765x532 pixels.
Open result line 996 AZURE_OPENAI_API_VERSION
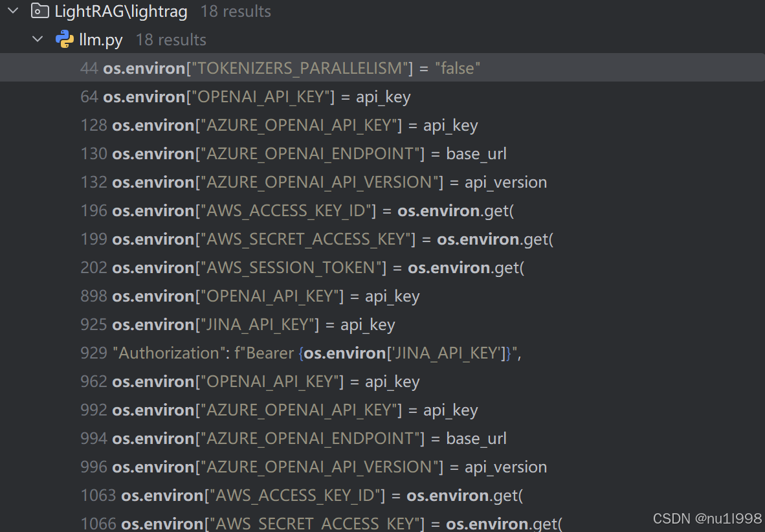point(382,467)
